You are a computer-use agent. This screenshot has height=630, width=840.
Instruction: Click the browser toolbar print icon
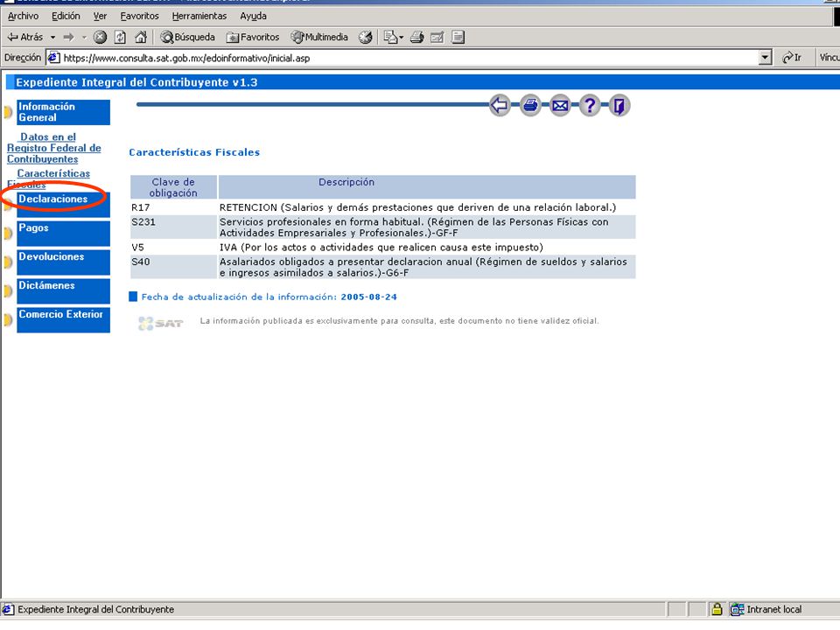(x=416, y=37)
